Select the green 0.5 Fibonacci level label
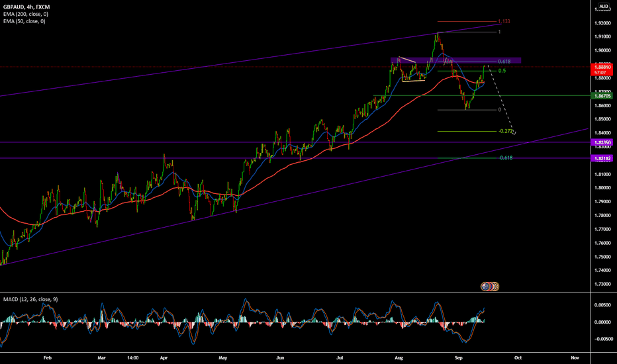The image size is (617, 364). (x=502, y=71)
